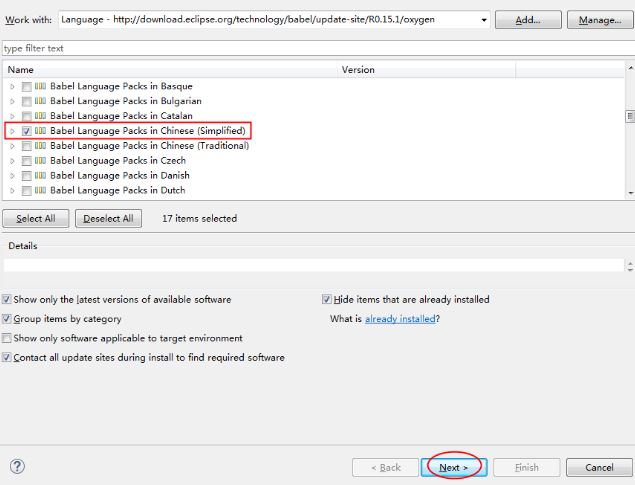
Task: Check the Bulgarian language pack checkbox
Action: [27, 101]
